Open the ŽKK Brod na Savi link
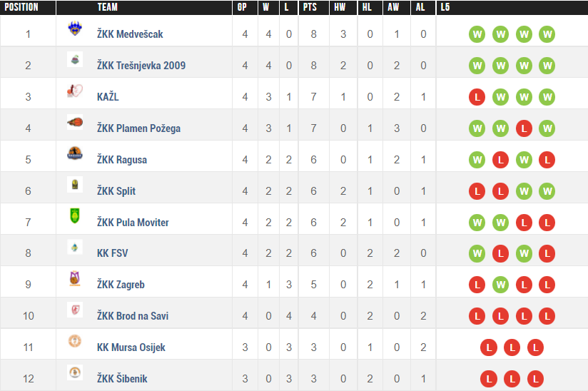The width and height of the screenshot is (588, 391). tap(133, 316)
